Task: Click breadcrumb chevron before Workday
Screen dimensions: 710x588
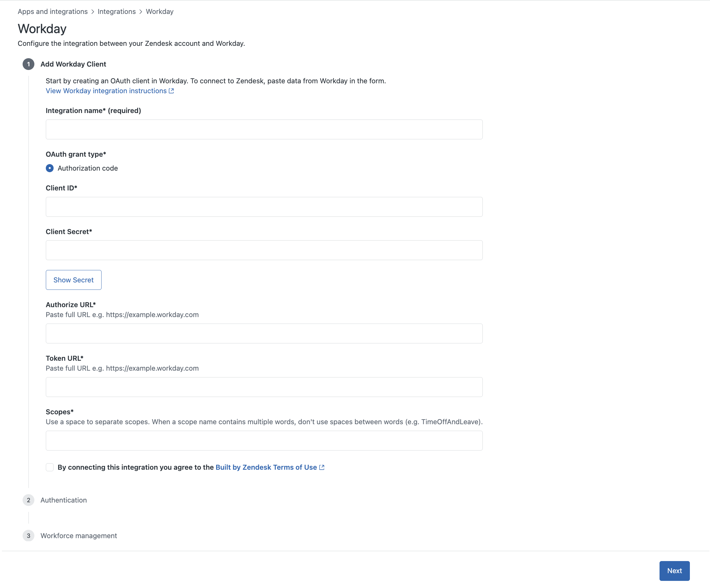Action: pos(141,12)
